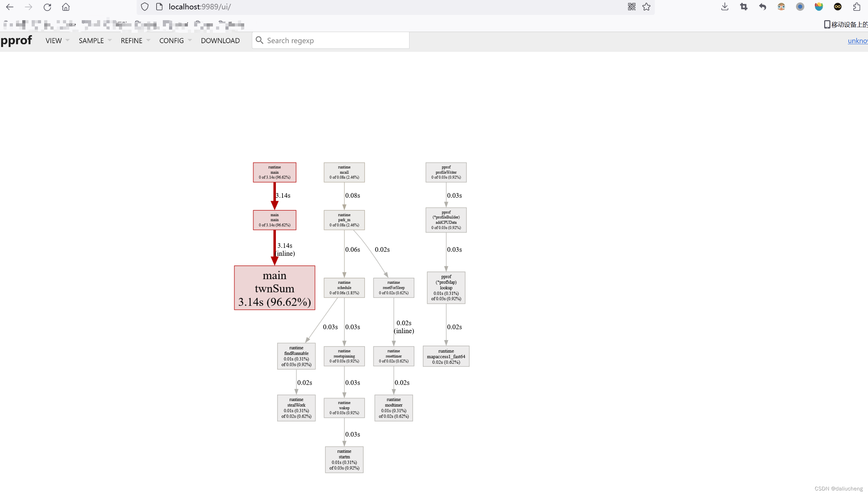The width and height of the screenshot is (868, 495).
Task: Open the browser downloads panel
Action: click(725, 7)
